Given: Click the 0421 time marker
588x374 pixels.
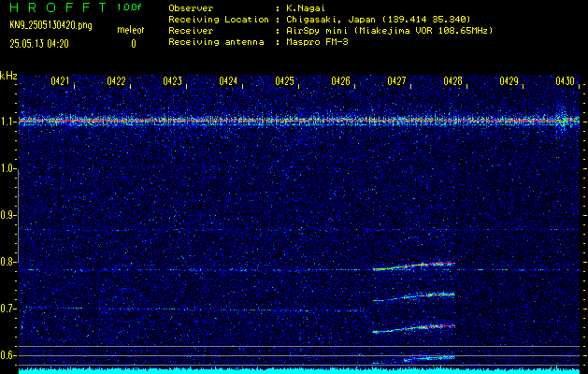Looking at the screenshot, I should pos(60,81).
